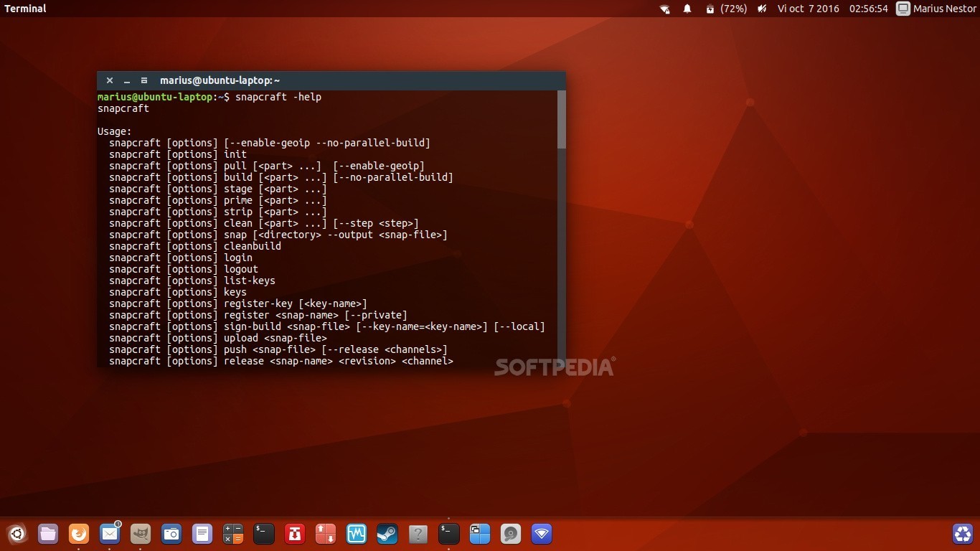This screenshot has width=980, height=551.
Task: Launch GIMP image editor from dock
Action: coord(141,534)
